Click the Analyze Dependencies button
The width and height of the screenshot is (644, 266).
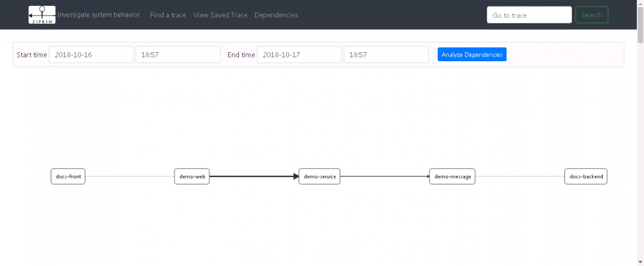(x=472, y=55)
